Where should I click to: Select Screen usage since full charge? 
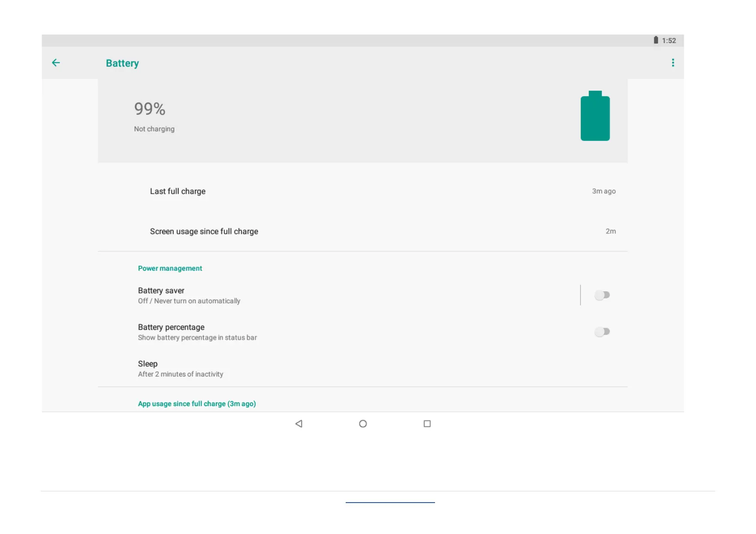204,232
